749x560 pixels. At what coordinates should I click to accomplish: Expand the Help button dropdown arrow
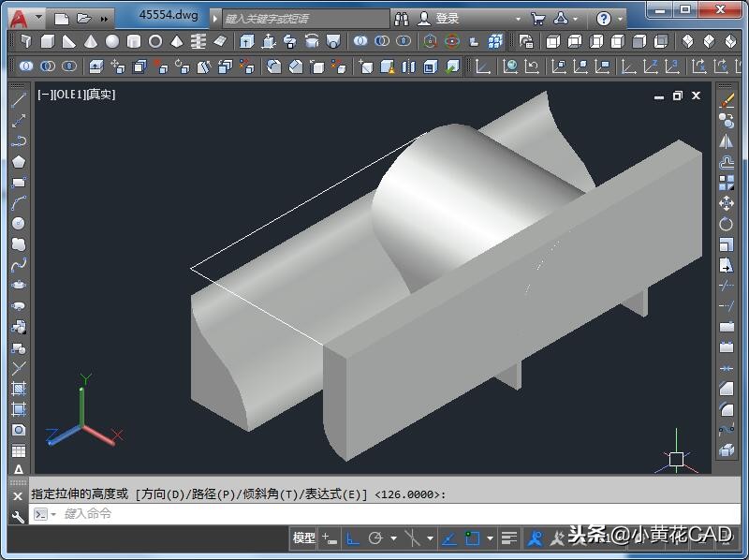click(x=621, y=19)
